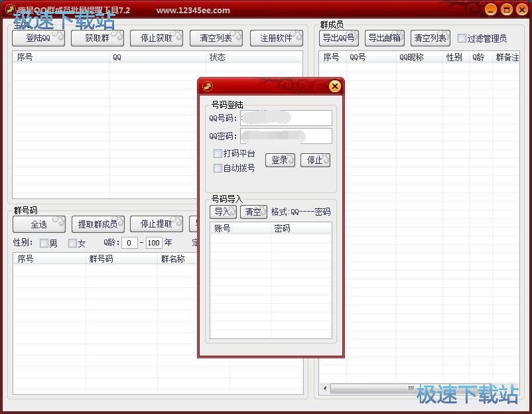
Task: Clear the QQ list with the left 清空列表 button
Action: [216, 38]
